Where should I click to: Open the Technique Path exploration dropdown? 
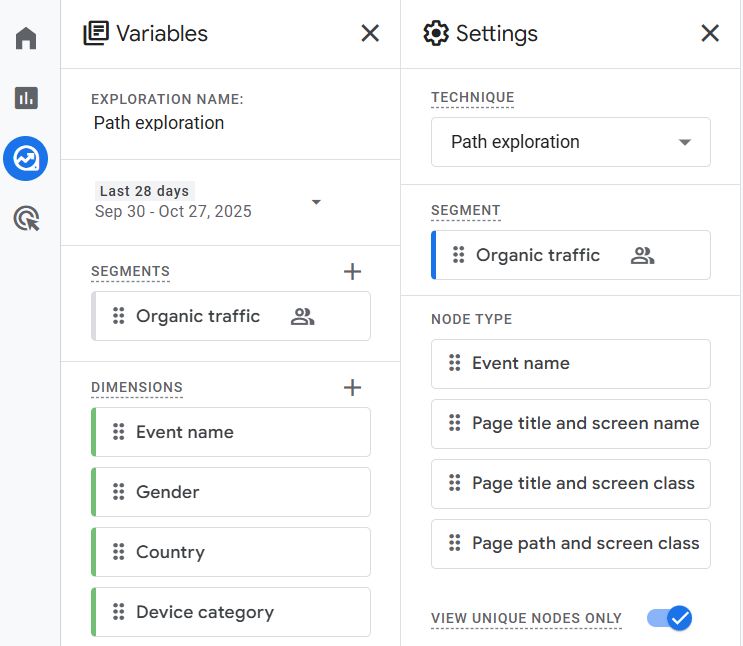pyautogui.click(x=570, y=142)
